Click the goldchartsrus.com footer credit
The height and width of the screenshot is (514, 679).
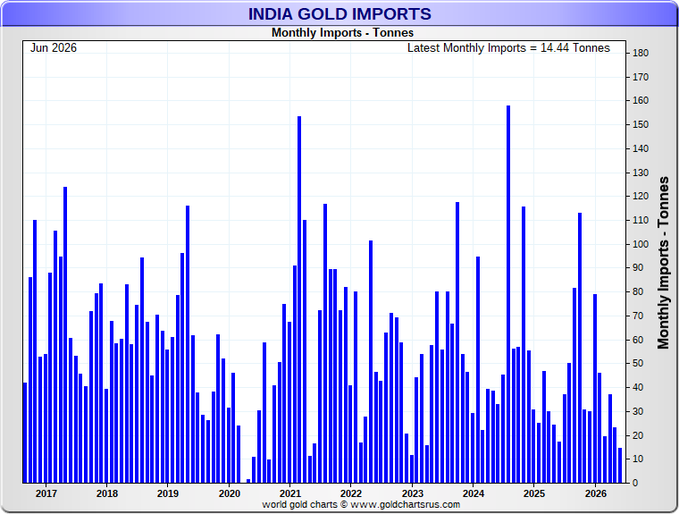pos(361,504)
